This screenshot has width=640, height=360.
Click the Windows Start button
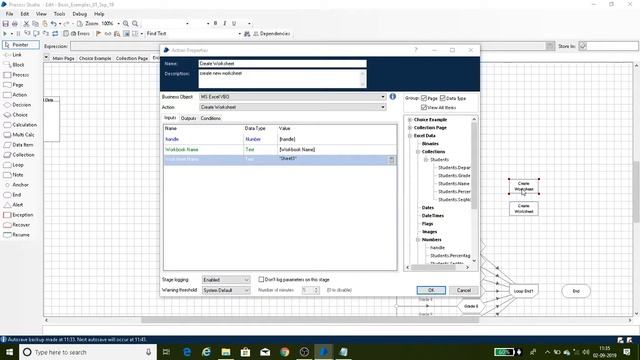(9, 352)
